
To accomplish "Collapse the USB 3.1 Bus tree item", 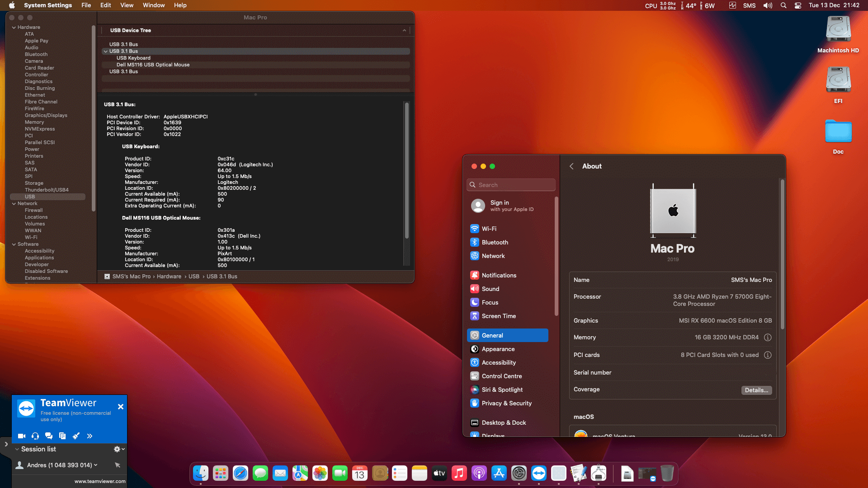I will tap(105, 51).
